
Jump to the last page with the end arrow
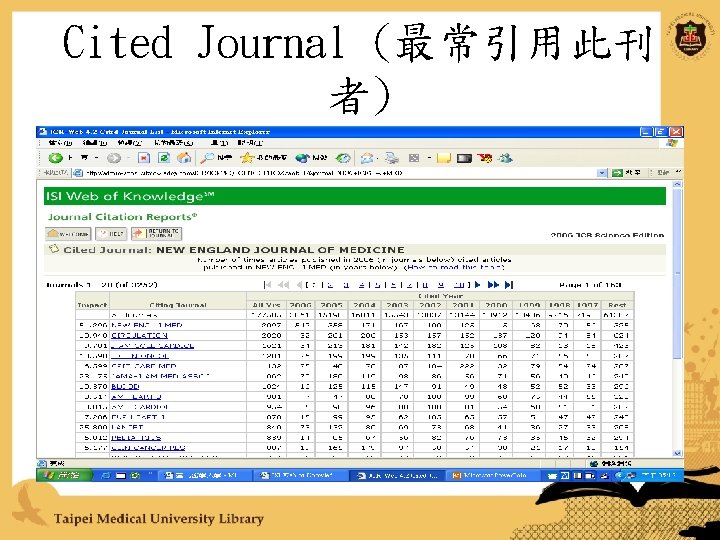(509, 285)
